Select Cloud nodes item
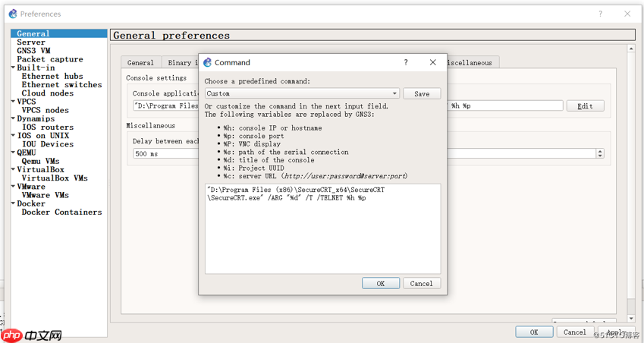Image resolution: width=644 pixels, height=343 pixels. pos(48,93)
